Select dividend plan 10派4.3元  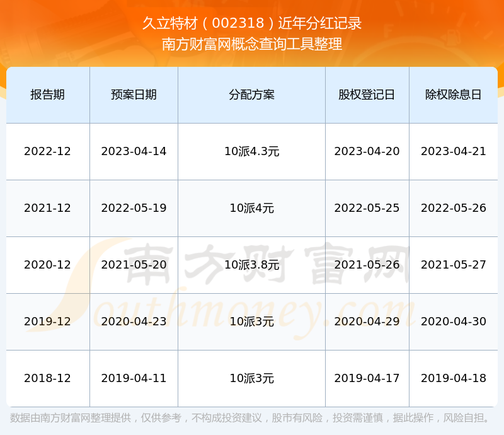tap(251, 151)
